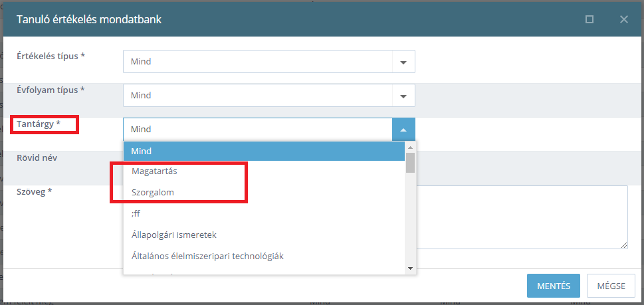Collapse the Tantárgy dropdown list arrow

403,130
